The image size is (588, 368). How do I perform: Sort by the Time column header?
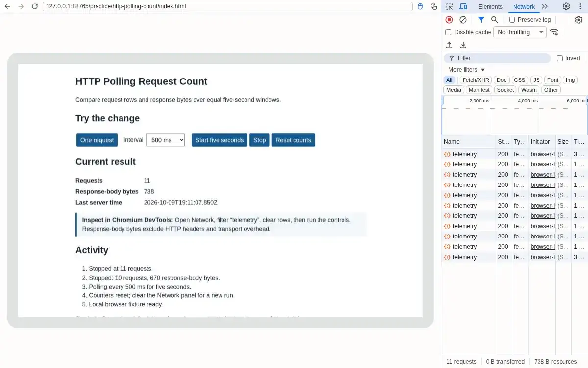[579, 142]
